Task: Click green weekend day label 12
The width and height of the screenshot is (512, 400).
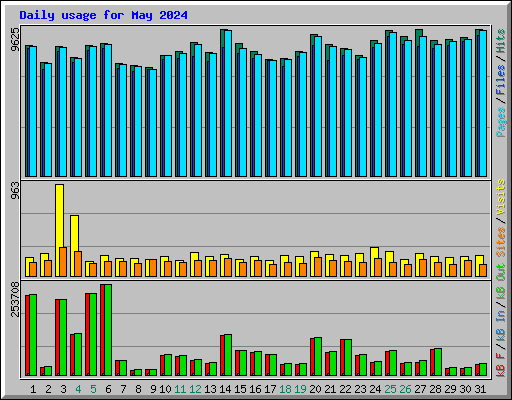Action: [x=195, y=389]
